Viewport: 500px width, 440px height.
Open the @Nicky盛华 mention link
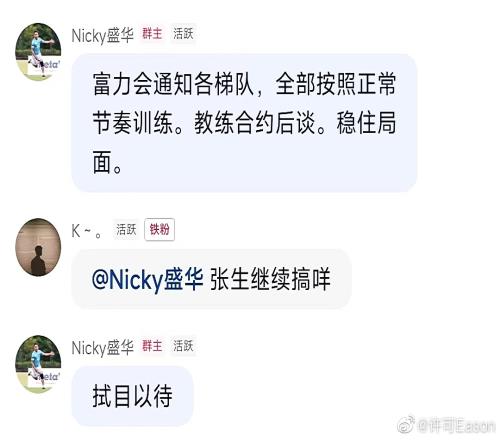coord(147,279)
